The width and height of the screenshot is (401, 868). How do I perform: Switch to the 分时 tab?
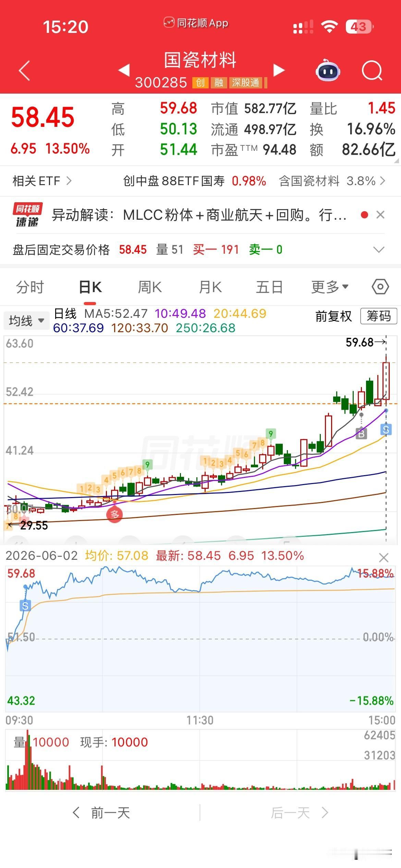tap(30, 287)
